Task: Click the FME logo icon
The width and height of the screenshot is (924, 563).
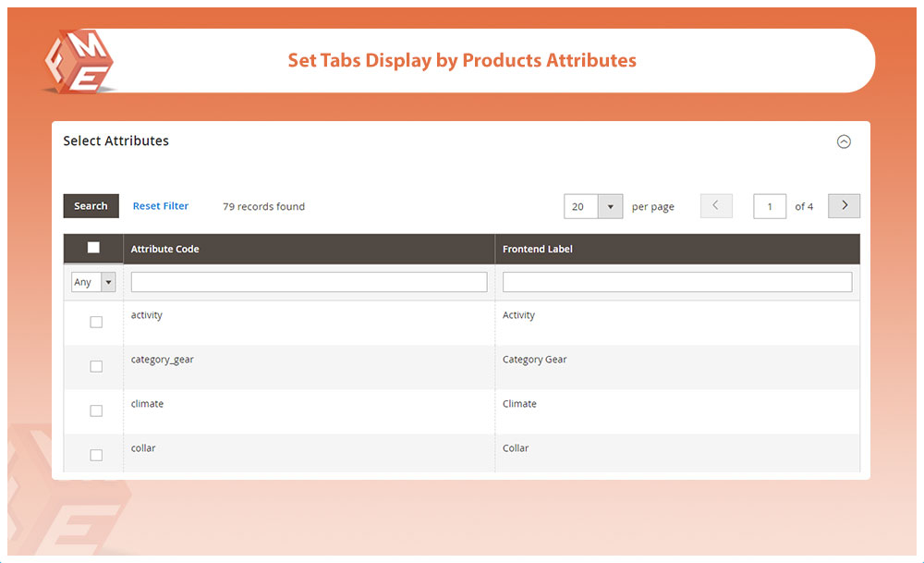Action: pos(78,62)
